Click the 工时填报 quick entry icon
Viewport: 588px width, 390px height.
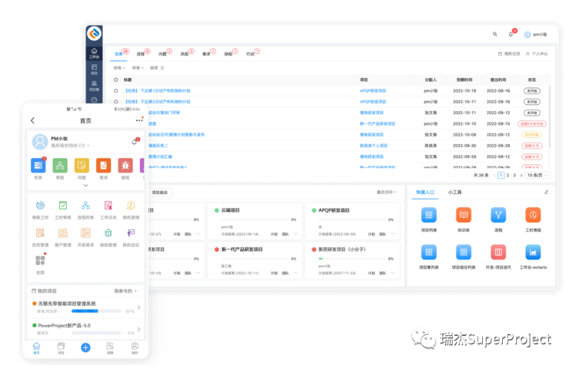[533, 215]
